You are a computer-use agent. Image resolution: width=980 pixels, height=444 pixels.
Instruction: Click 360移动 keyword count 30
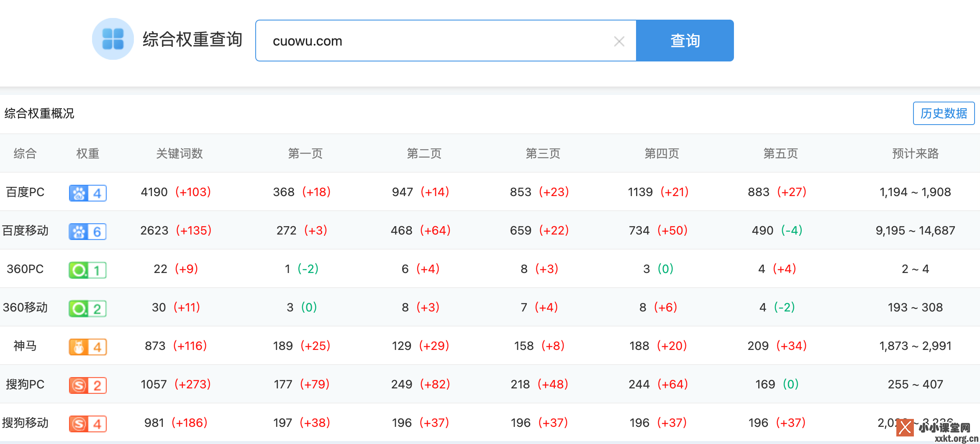(x=159, y=307)
